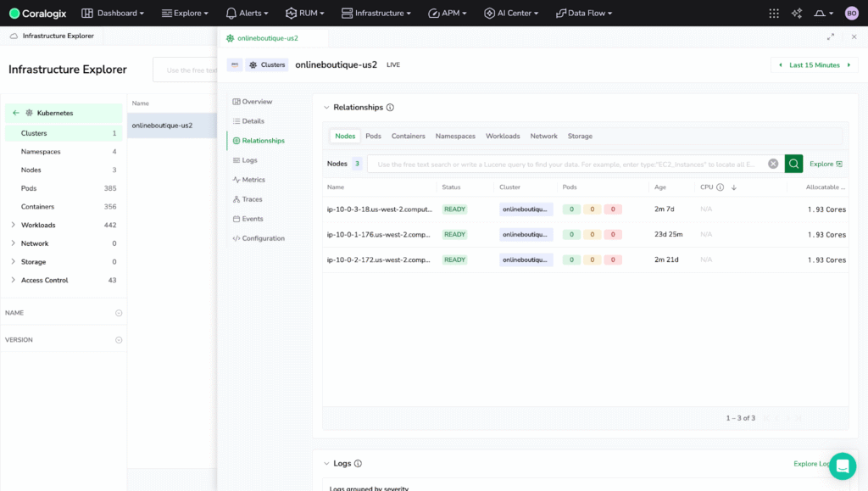The height and width of the screenshot is (491, 868).
Task: Collapse the Logs section
Action: [326, 463]
